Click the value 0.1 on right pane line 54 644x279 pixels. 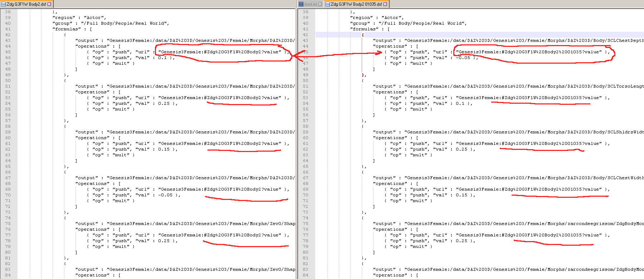coord(460,103)
